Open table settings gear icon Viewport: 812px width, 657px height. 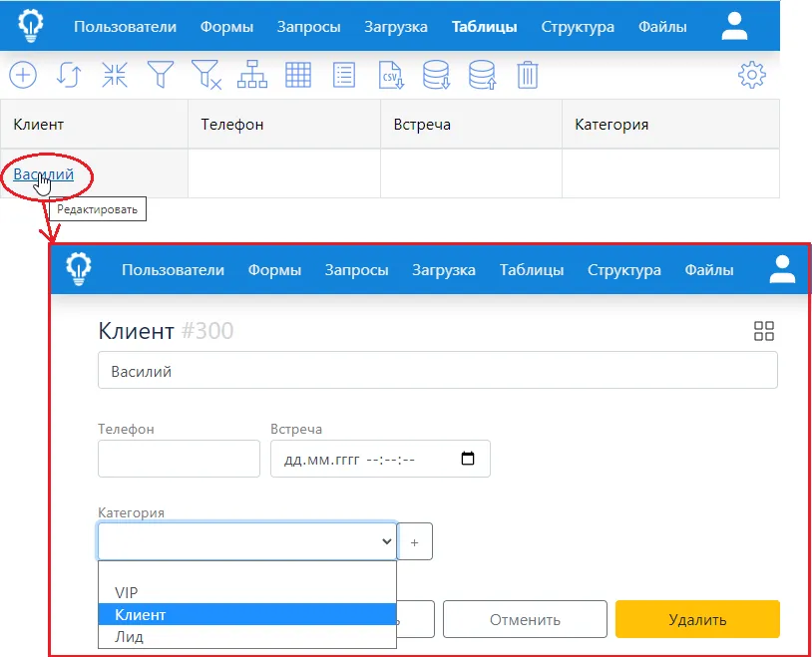tap(752, 75)
